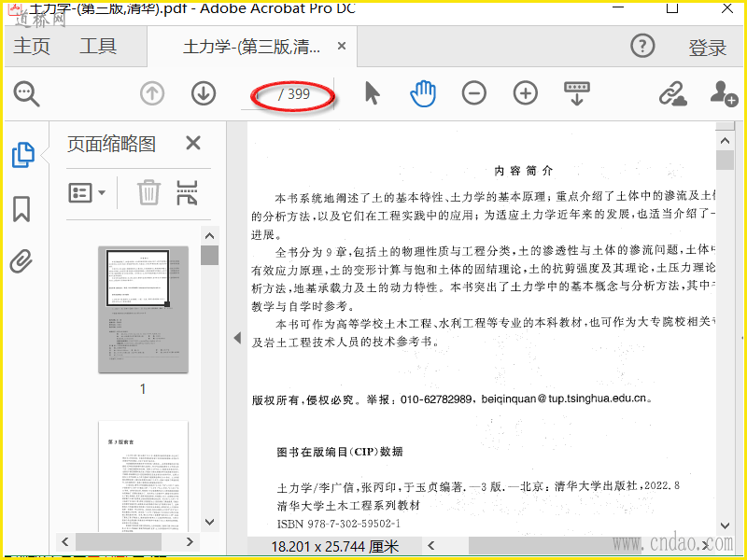747x560 pixels.
Task: Close the 土力学 document tab
Action: click(x=342, y=46)
